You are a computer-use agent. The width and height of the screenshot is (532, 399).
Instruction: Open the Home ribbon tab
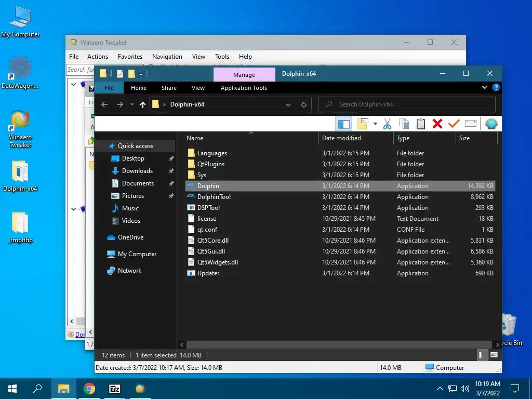(x=139, y=88)
